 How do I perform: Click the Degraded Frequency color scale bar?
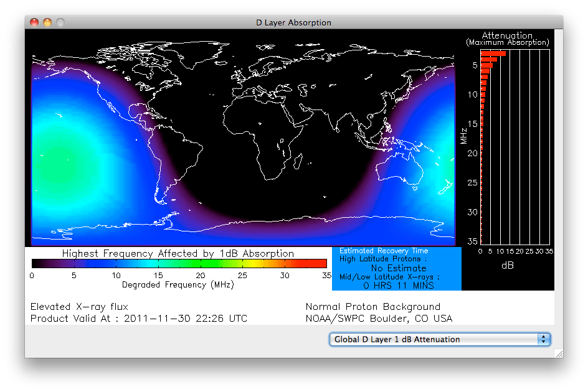point(179,263)
